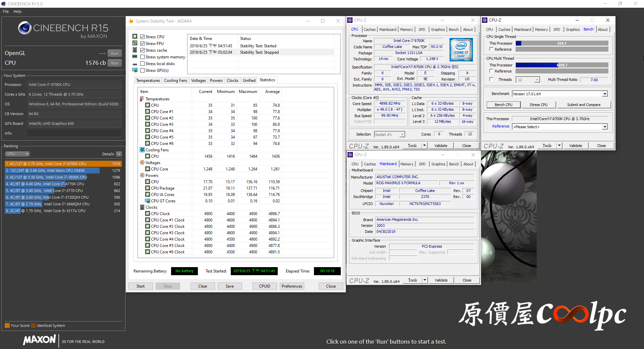Enable the Stress GPU(s) checkbox
The width and height of the screenshot is (644, 349).
coord(142,70)
